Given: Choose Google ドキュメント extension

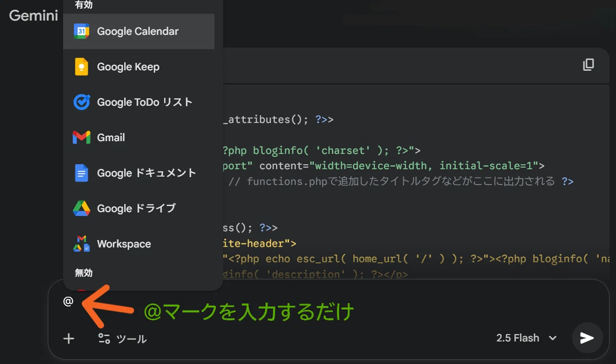Looking at the screenshot, I should pyautogui.click(x=139, y=173).
